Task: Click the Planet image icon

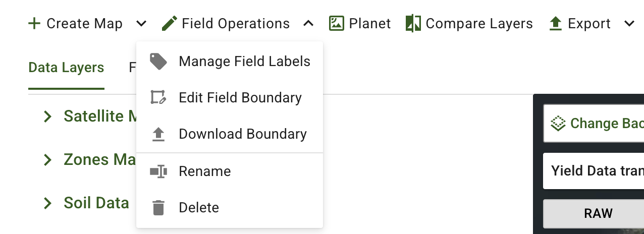Action: tap(337, 23)
